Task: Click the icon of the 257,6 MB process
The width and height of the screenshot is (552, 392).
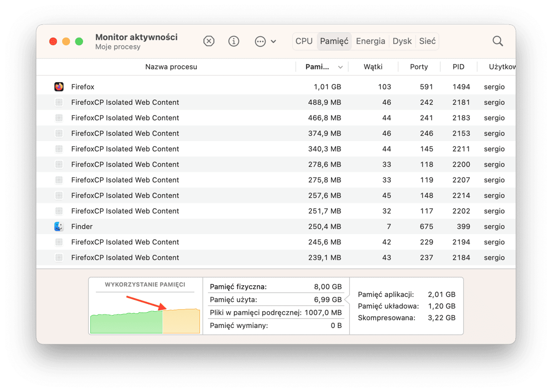Action: click(59, 195)
